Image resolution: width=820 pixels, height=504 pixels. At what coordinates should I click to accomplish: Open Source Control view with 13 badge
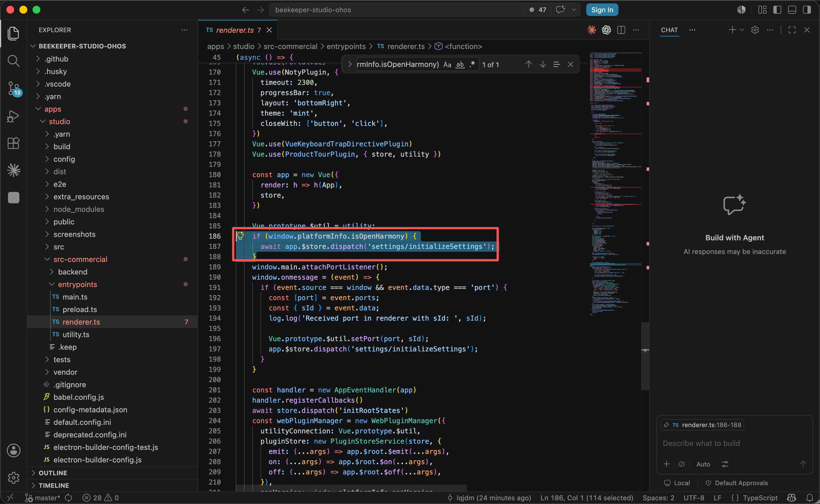pyautogui.click(x=14, y=89)
